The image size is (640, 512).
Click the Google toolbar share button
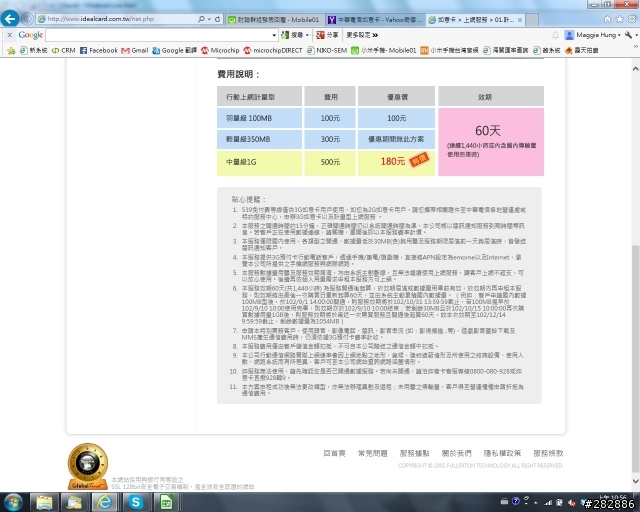coord(327,35)
